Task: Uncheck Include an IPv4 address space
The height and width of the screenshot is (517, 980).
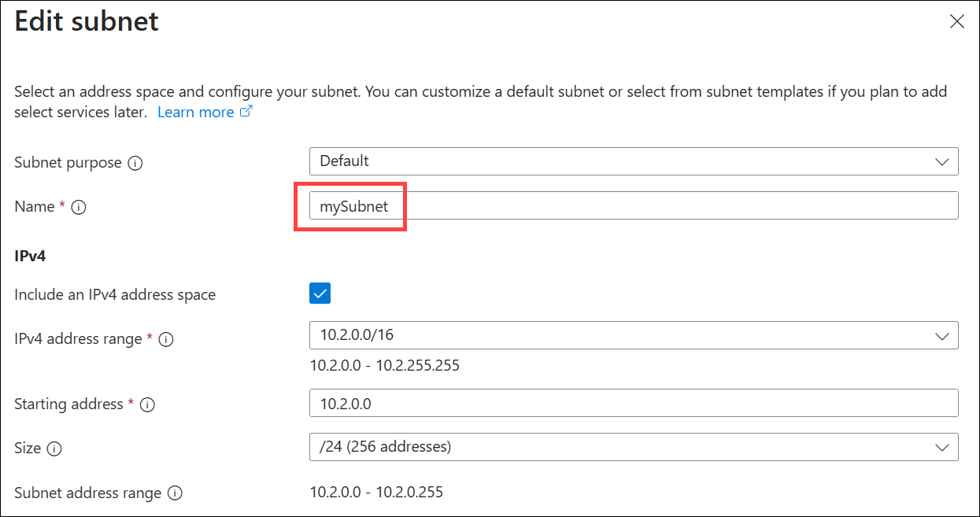Action: (319, 293)
